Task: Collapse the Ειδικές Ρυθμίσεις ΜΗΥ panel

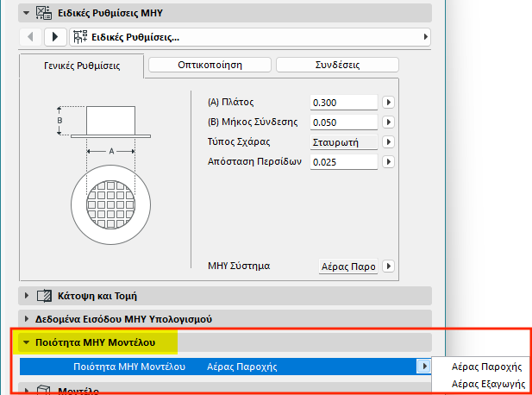Action: (26, 13)
